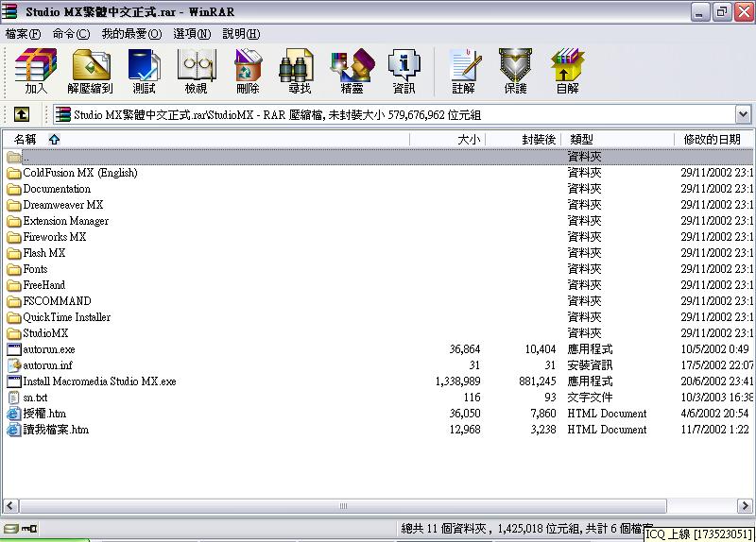Image resolution: width=756 pixels, height=542 pixels.
Task: Click the disk drive icon in status bar
Action: pos(10,528)
